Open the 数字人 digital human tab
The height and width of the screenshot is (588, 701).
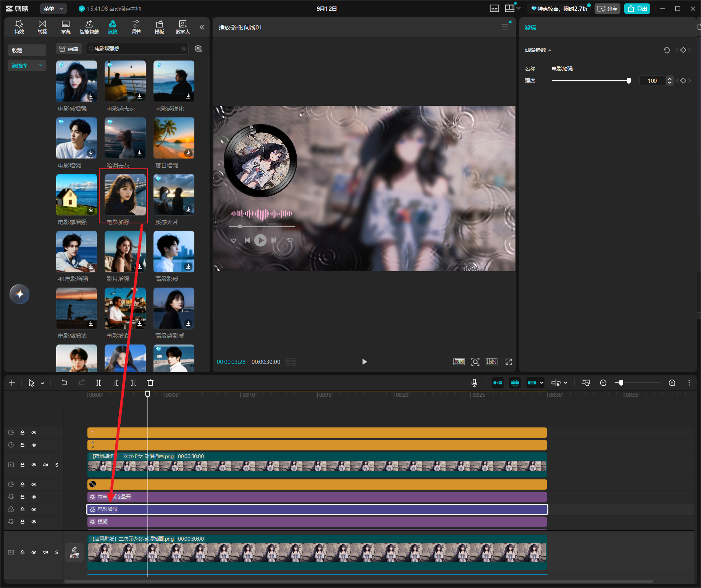[x=183, y=27]
